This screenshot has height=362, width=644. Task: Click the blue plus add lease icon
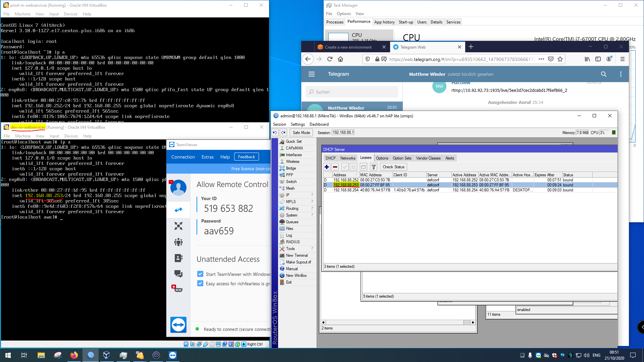(x=327, y=167)
